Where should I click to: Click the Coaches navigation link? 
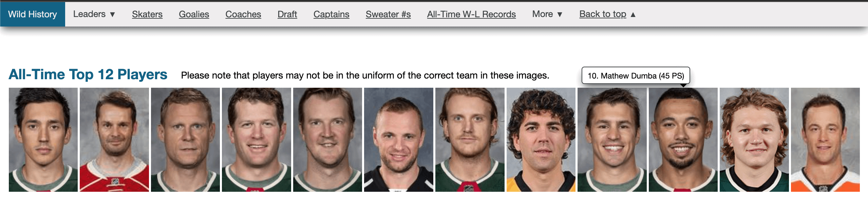[x=243, y=14]
